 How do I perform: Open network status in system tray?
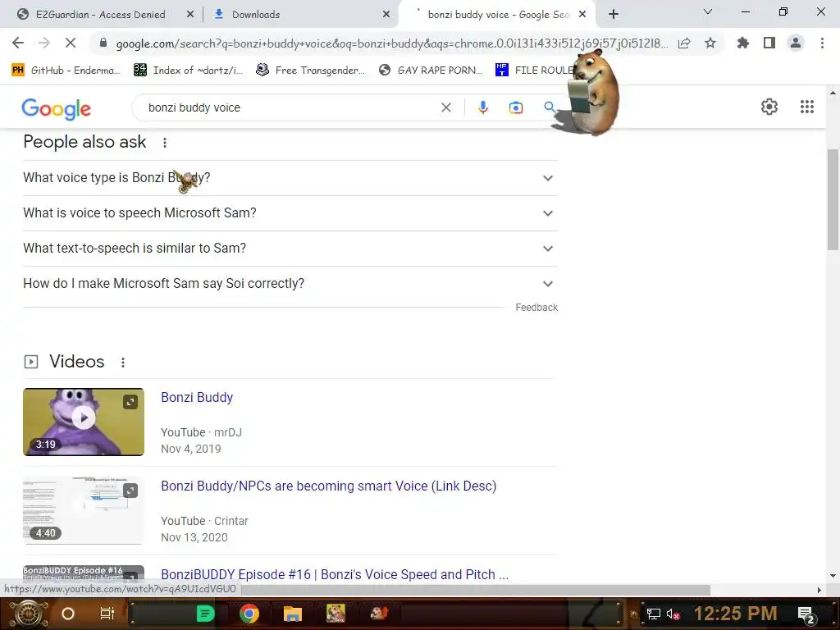pos(653,614)
